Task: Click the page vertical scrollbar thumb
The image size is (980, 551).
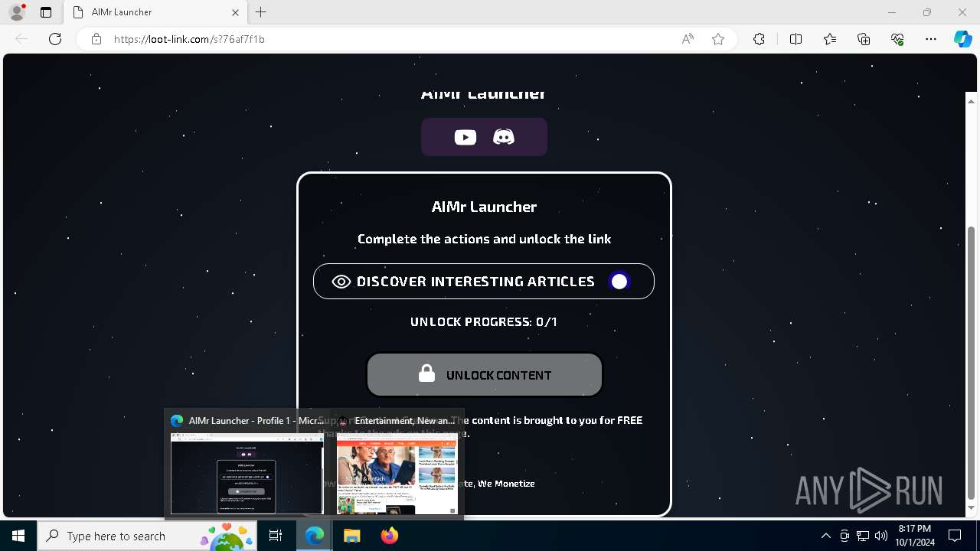Action: tap(972, 363)
